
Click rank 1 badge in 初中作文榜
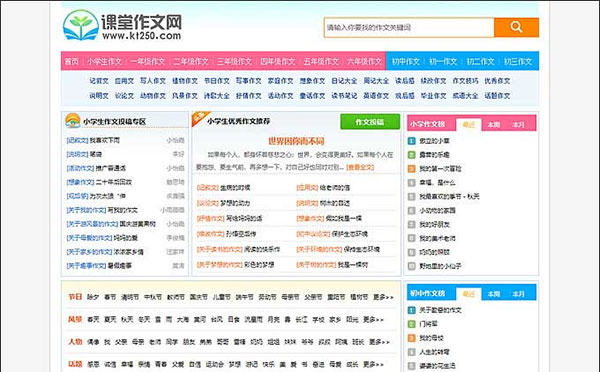[411, 310]
